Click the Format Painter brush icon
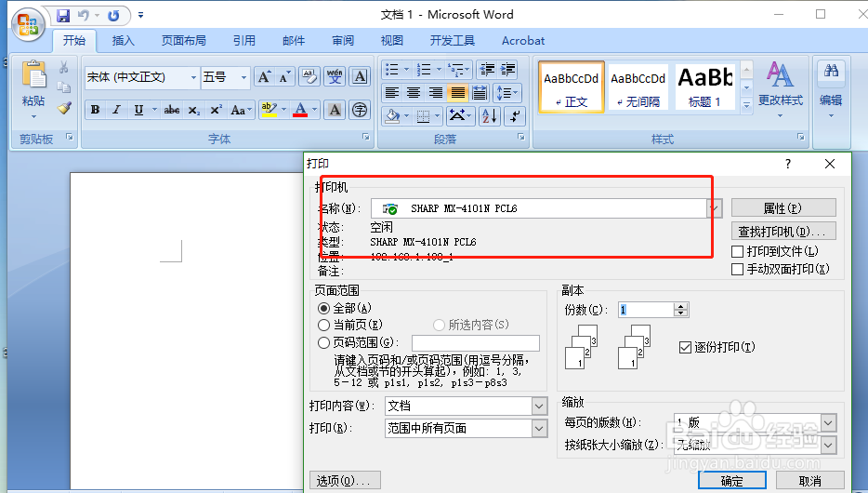 point(64,108)
